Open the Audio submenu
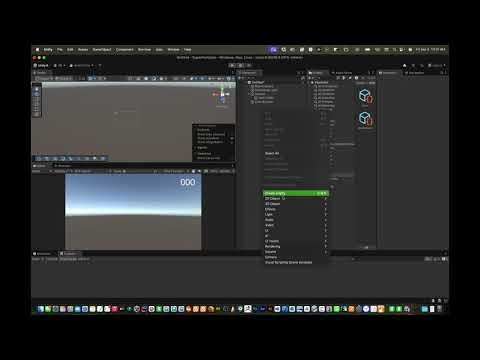480x360 pixels. coord(296,220)
